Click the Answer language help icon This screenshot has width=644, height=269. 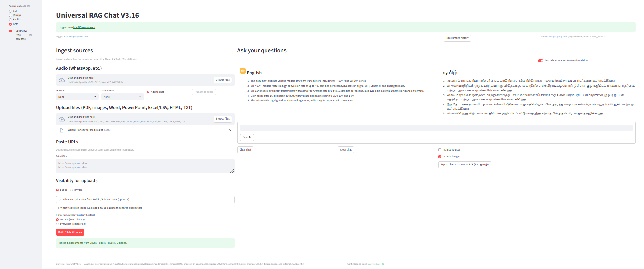click(x=28, y=6)
